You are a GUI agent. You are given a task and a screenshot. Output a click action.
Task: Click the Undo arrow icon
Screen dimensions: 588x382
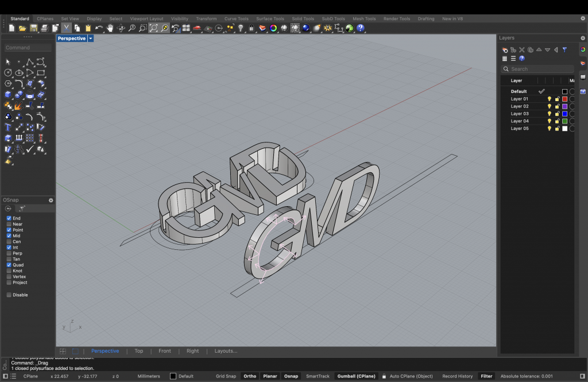pyautogui.click(x=99, y=28)
